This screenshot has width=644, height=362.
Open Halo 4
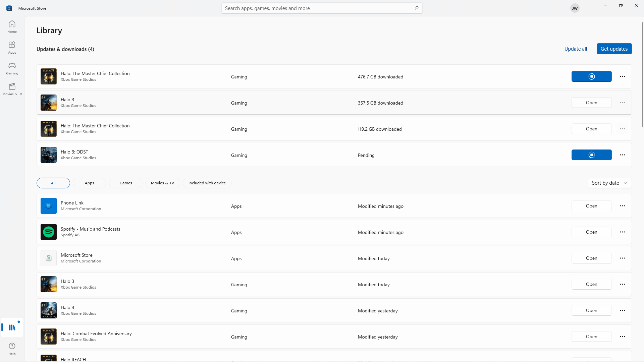click(591, 310)
